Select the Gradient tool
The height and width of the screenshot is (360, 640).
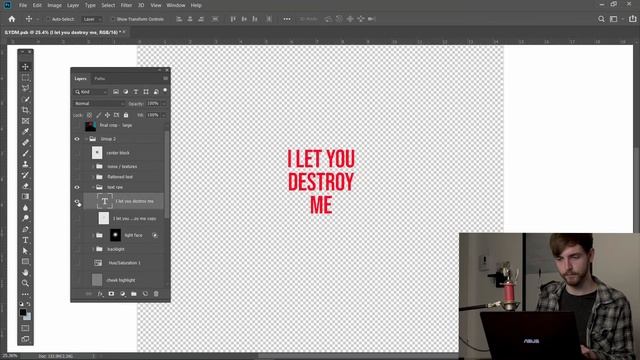point(25,196)
